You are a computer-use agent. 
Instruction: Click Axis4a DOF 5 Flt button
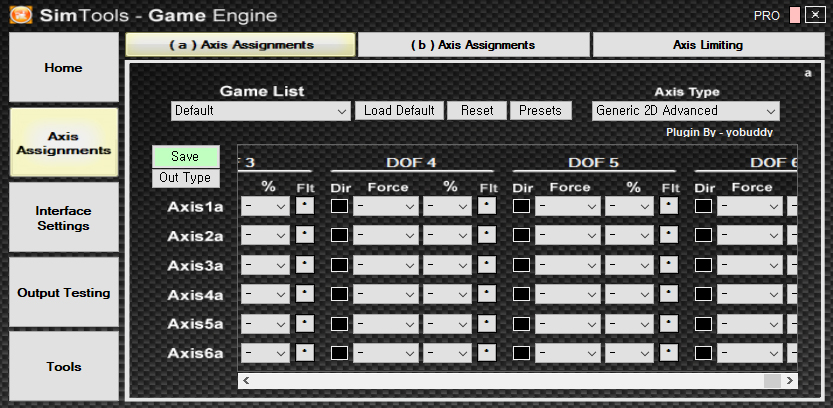click(x=669, y=293)
